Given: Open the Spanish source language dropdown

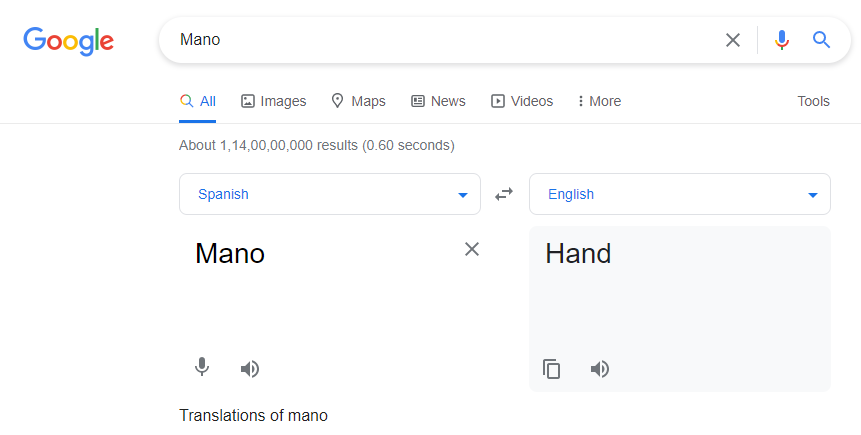Looking at the screenshot, I should coord(329,194).
